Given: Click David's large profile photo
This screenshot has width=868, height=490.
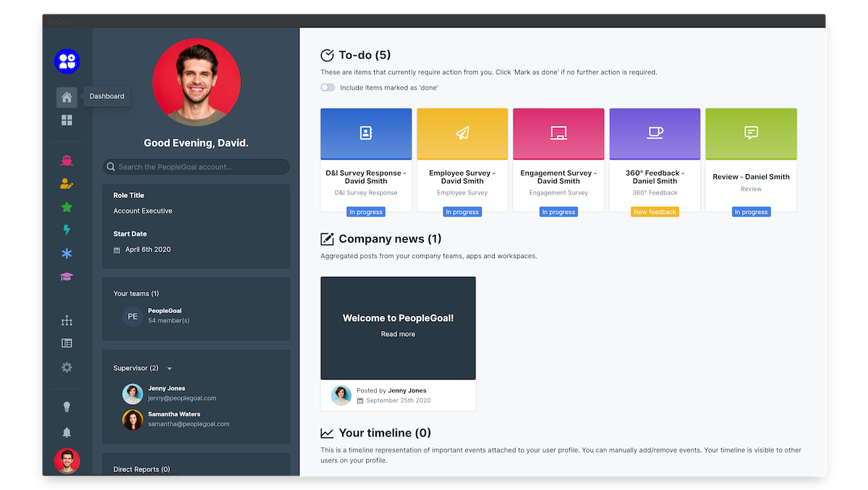Looking at the screenshot, I should click(196, 83).
